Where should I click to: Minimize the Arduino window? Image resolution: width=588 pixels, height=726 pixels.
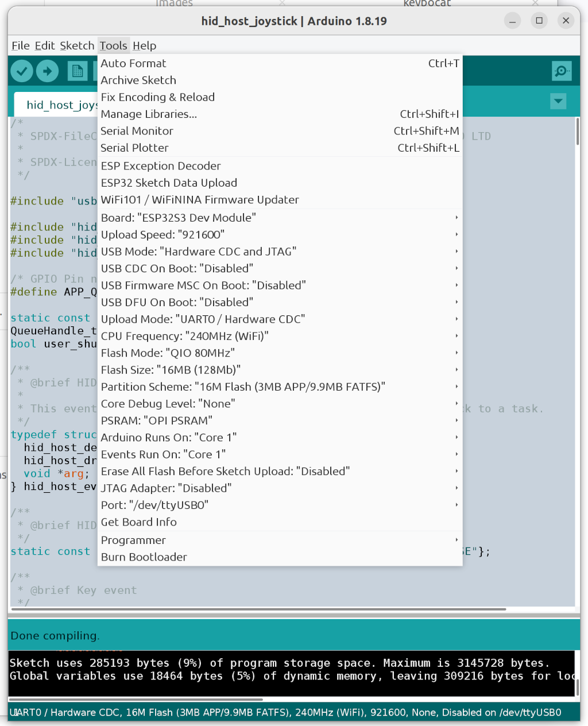(x=512, y=21)
